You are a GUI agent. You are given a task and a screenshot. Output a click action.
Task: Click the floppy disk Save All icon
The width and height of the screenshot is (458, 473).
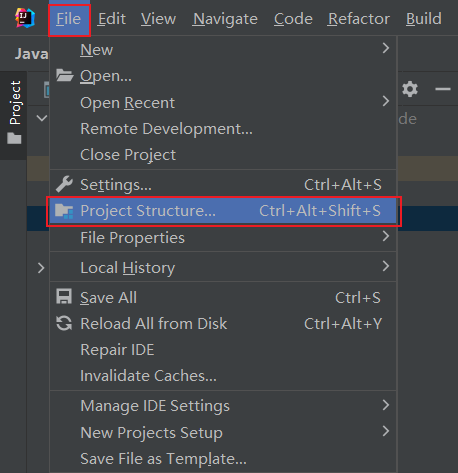[x=64, y=297]
